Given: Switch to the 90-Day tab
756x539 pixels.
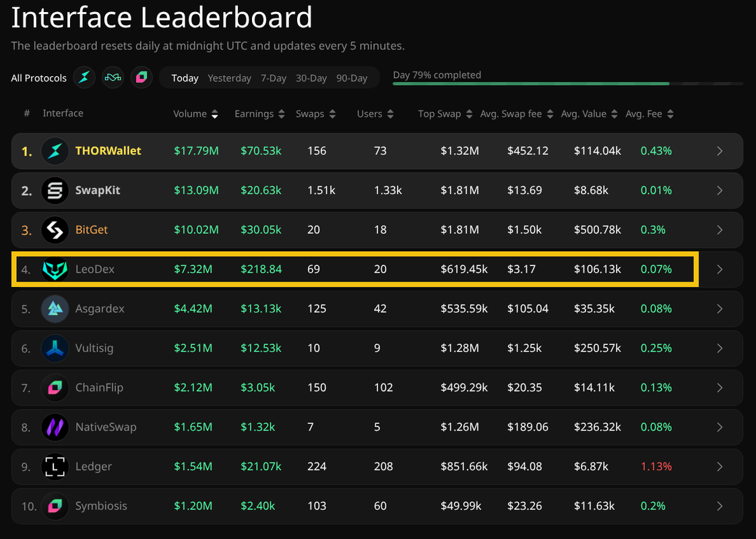Looking at the screenshot, I should (x=352, y=78).
